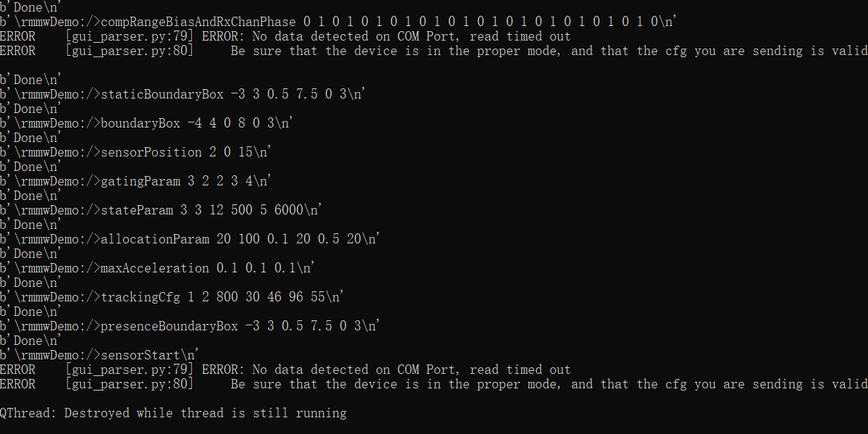
Task: Click the first gui_parser.py:80 reference
Action: tap(129, 51)
